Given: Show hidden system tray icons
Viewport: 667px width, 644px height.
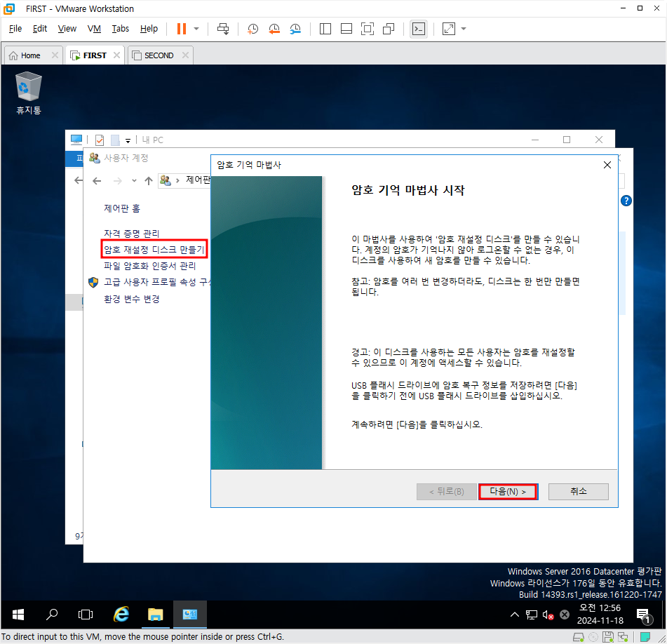Looking at the screenshot, I should [515, 615].
